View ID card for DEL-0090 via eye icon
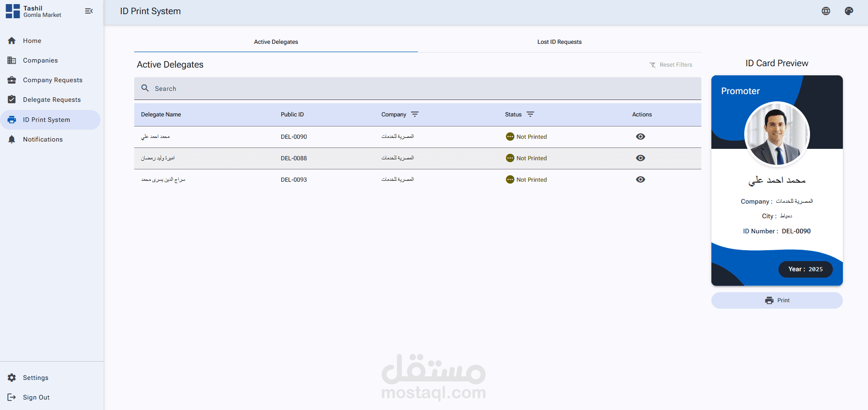Screen dimensions: 868x410 [x=641, y=137]
